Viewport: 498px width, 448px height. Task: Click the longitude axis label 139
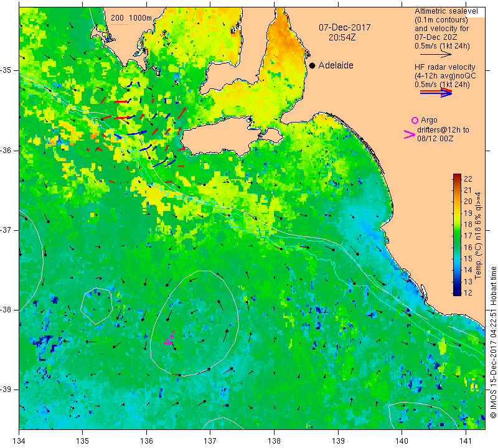click(x=338, y=441)
